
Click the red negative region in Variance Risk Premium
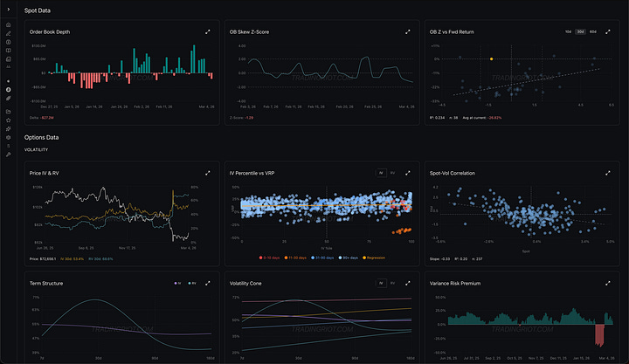[x=599, y=335]
